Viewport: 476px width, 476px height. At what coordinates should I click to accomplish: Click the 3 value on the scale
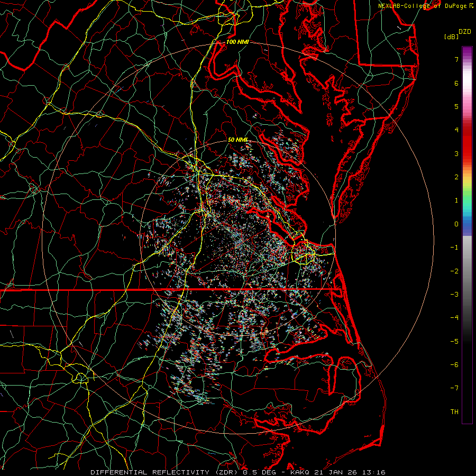point(456,153)
